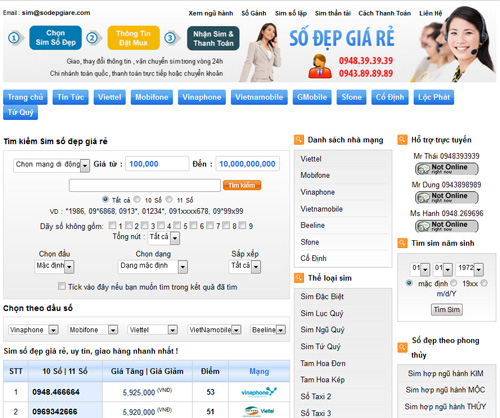Open the Tổng nút dropdown
Viewport: 500px width, 418px height.
[164, 237]
